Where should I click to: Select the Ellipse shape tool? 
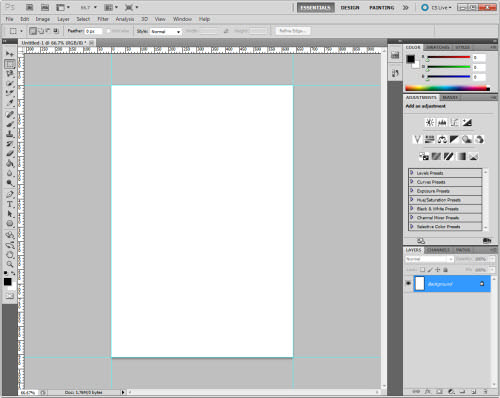[10, 223]
